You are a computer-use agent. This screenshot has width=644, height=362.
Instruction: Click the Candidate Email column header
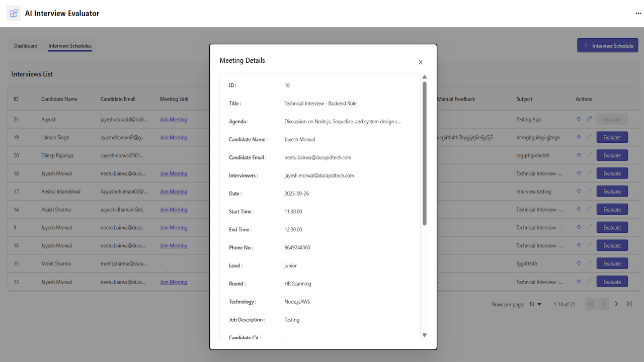pyautogui.click(x=118, y=99)
